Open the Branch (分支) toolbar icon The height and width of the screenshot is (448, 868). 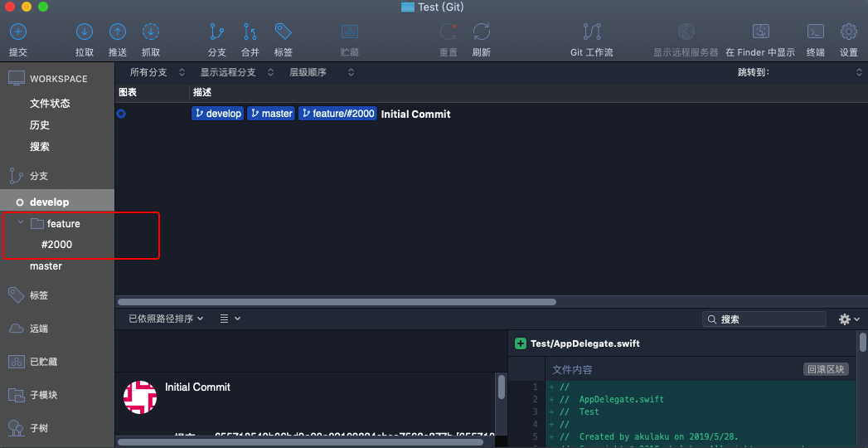point(216,32)
